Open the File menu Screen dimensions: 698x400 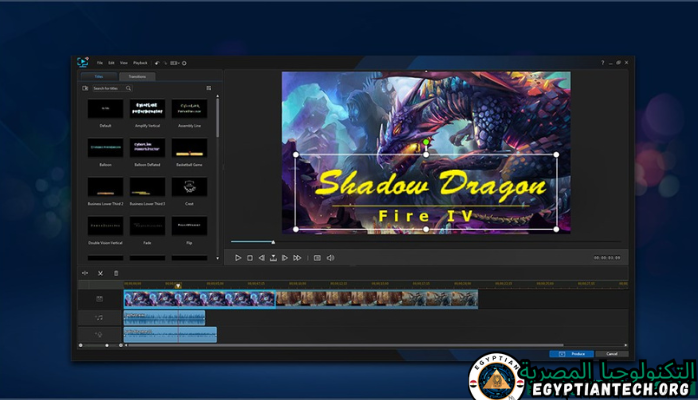[x=100, y=63]
